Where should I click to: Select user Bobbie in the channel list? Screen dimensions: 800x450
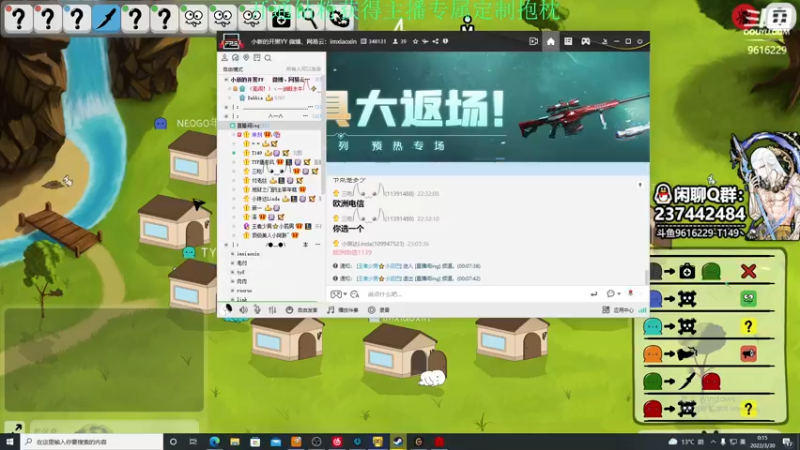point(255,98)
